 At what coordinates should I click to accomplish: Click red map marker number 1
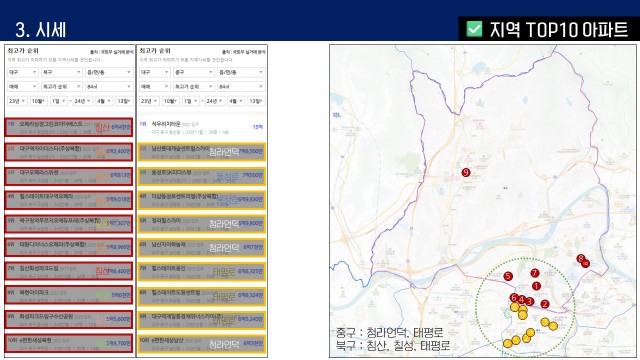point(536,286)
